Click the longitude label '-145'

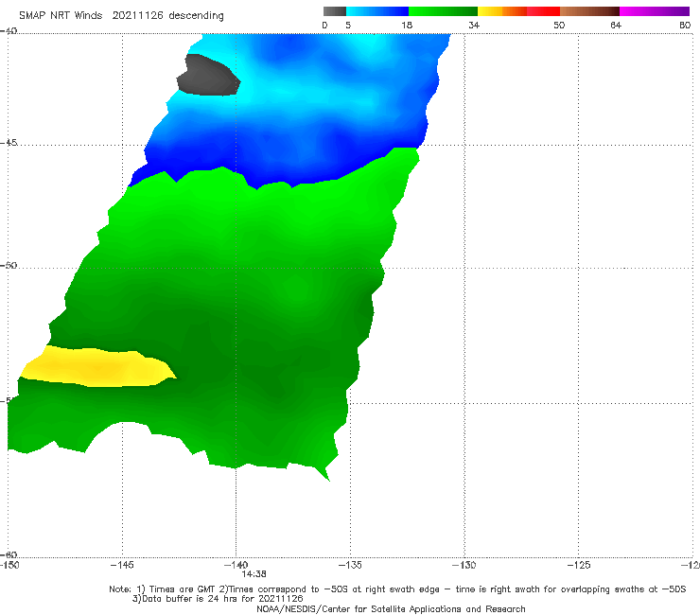coord(122,565)
